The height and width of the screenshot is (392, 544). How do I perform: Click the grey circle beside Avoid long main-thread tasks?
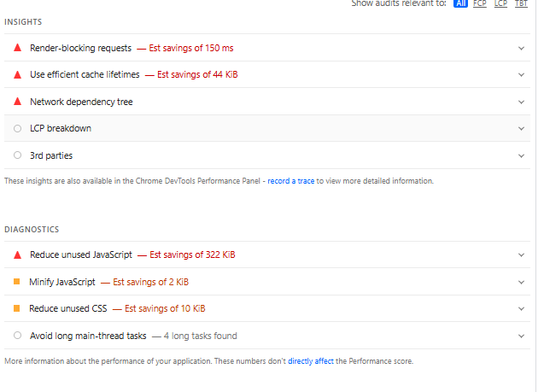point(17,336)
